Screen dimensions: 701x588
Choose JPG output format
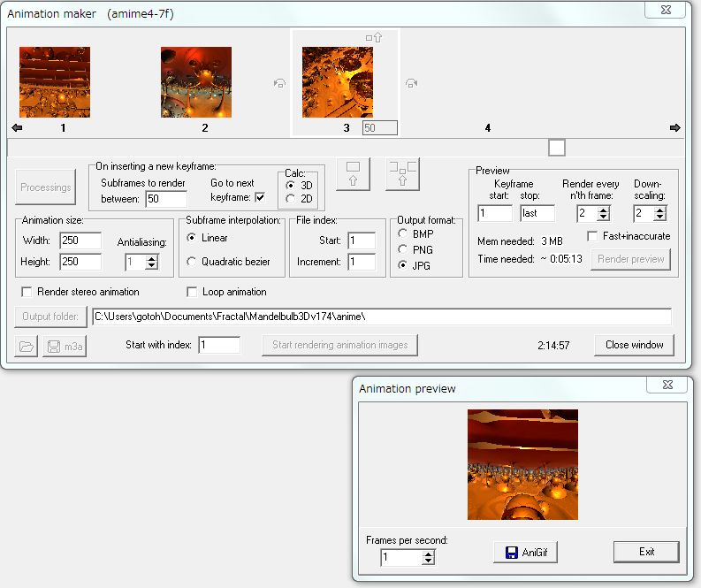[402, 265]
